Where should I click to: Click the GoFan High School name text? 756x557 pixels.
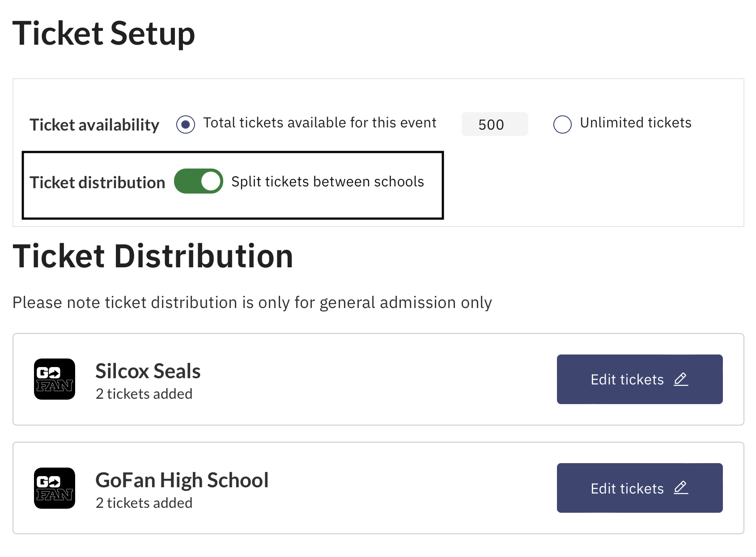[x=182, y=480]
